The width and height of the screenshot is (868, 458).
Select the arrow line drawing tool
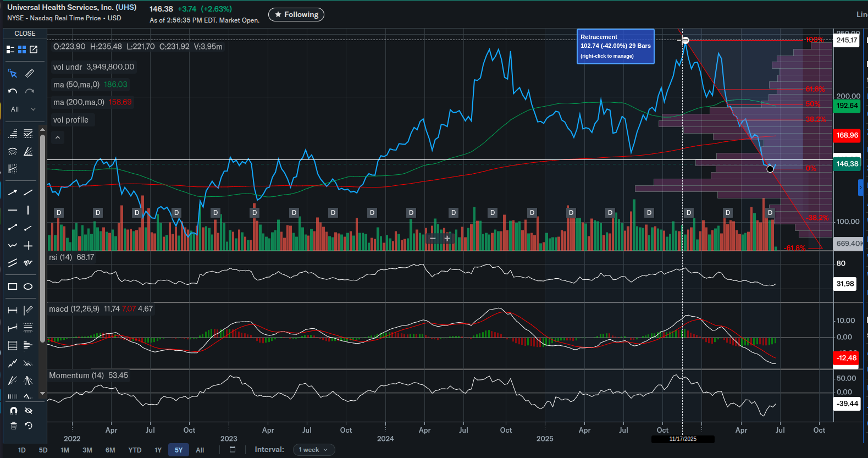click(13, 192)
